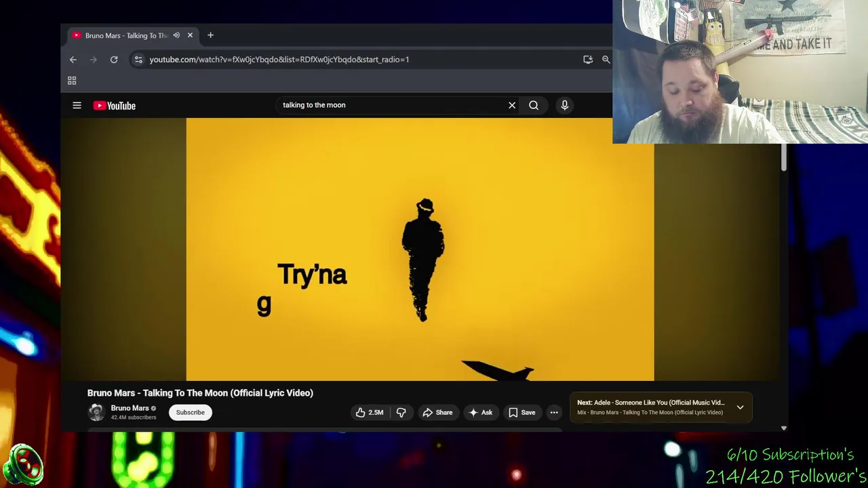Screen dimensions: 868x488
Task: Open more actions three-dot menu
Action: 554,412
